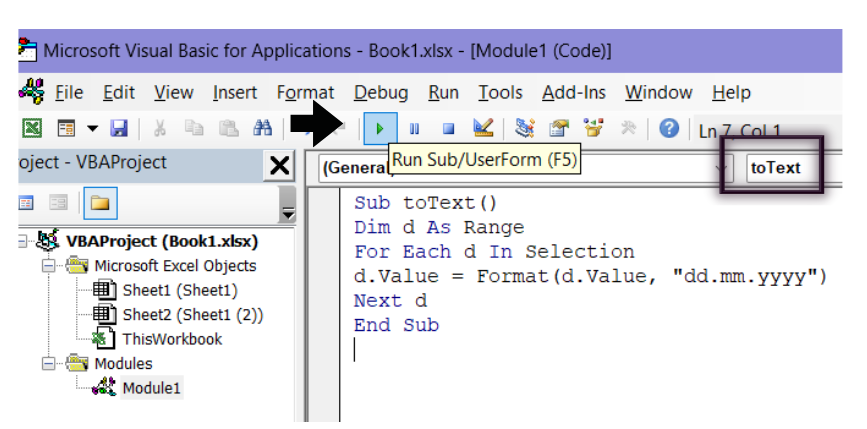The height and width of the screenshot is (429, 867).
Task: Close the Project Explorer pane
Action: (x=279, y=165)
